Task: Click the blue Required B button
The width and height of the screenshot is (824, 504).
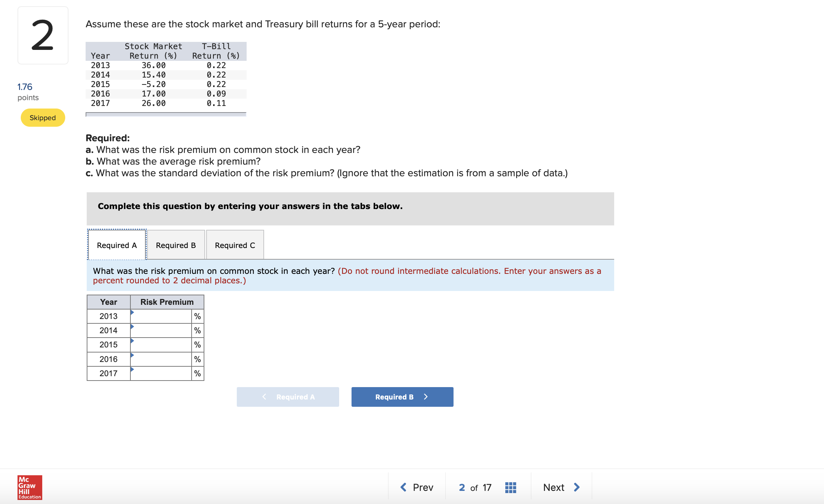Action: [402, 397]
